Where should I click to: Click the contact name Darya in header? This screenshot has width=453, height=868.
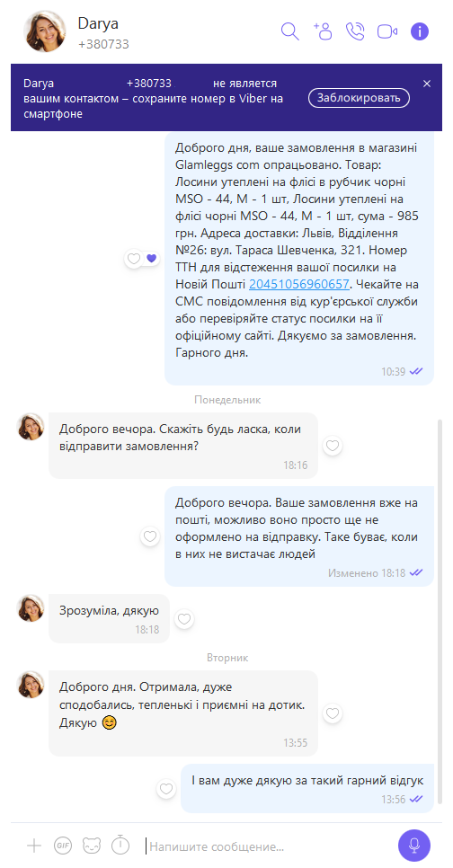[98, 23]
